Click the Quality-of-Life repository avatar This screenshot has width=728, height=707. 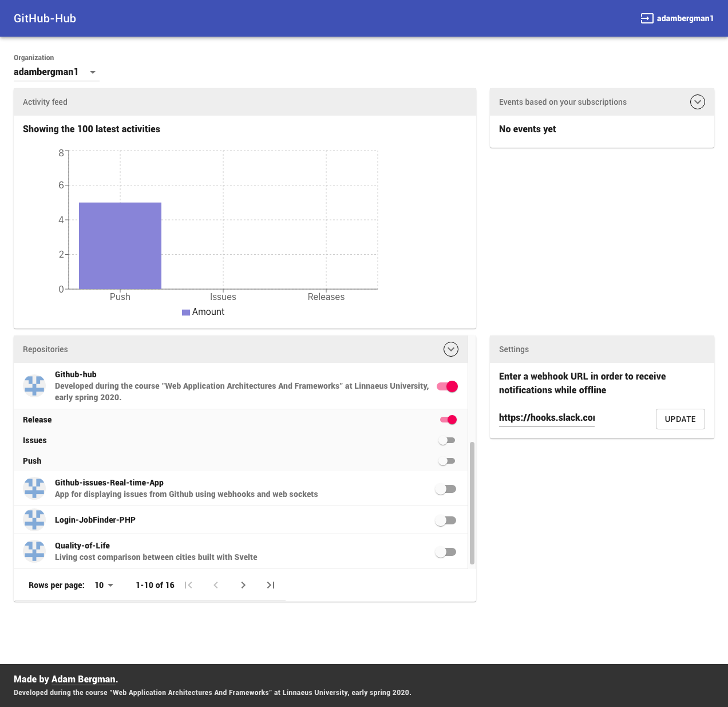(34, 551)
